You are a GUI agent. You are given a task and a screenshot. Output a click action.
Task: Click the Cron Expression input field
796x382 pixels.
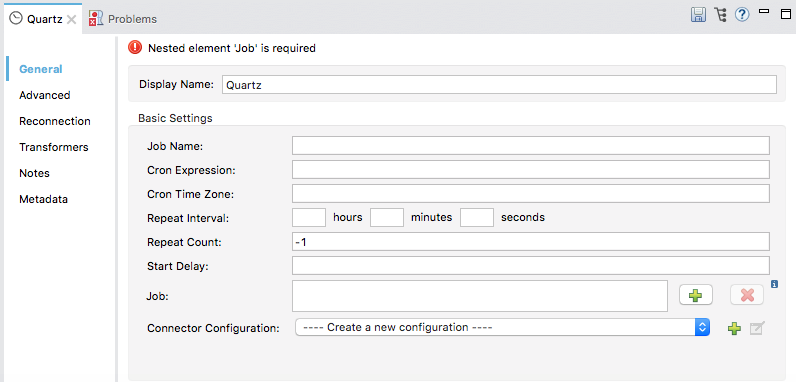coord(530,170)
